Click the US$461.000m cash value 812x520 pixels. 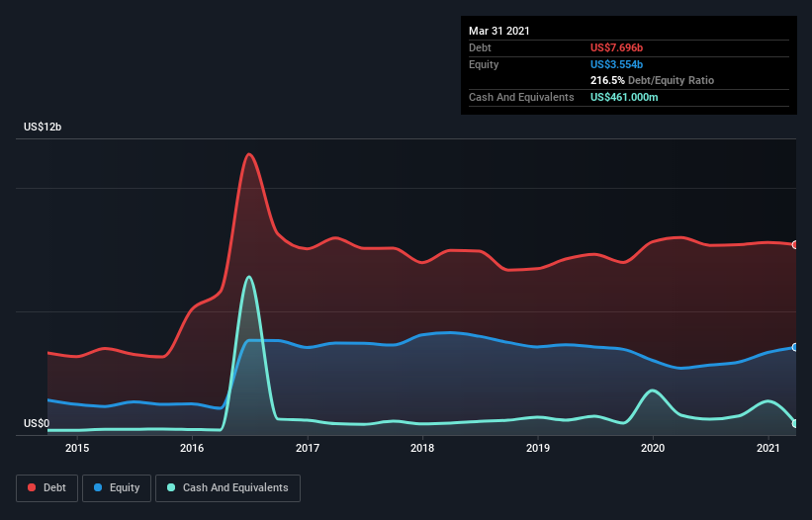point(624,97)
